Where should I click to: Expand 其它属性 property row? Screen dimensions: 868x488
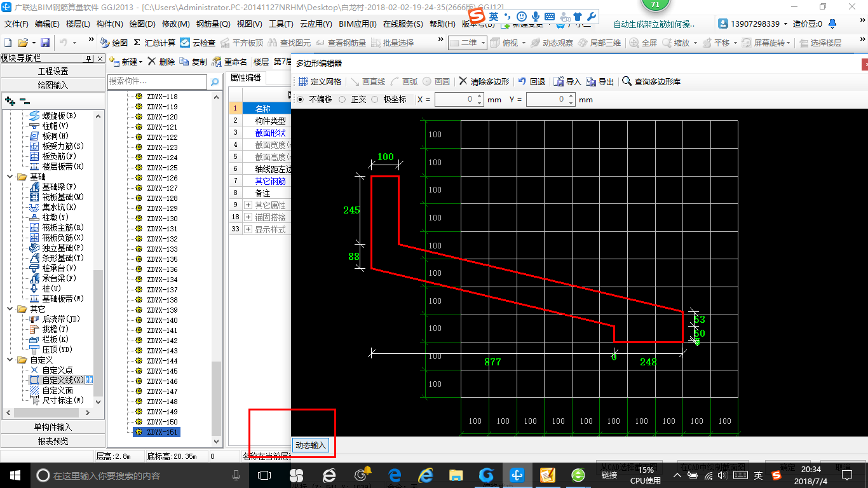tap(248, 205)
